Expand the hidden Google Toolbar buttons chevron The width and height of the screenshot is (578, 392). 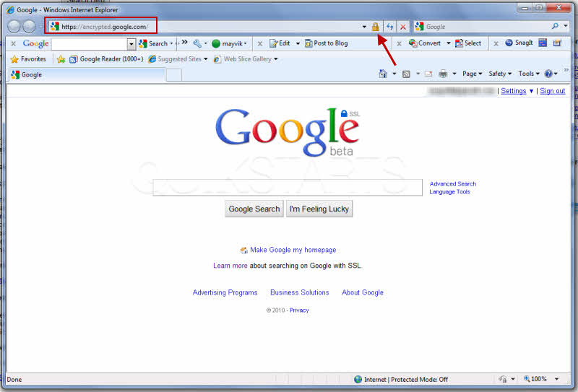[x=185, y=42]
